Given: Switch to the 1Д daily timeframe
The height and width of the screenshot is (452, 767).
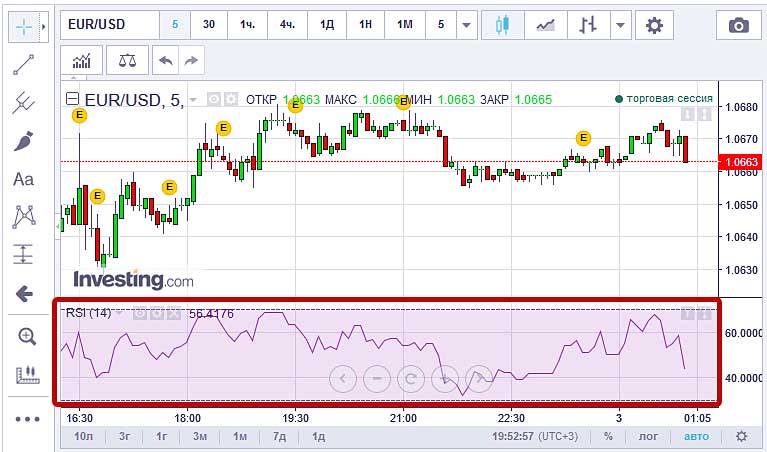Looking at the screenshot, I should (327, 24).
